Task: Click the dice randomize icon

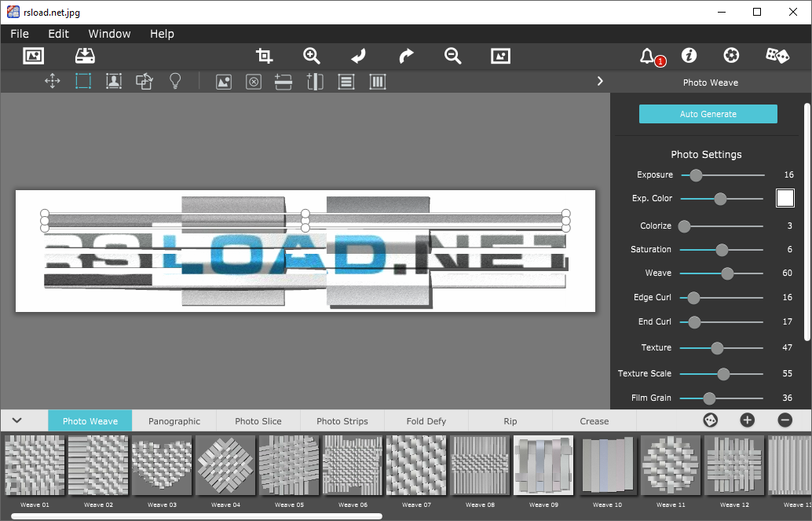Action: [777, 56]
